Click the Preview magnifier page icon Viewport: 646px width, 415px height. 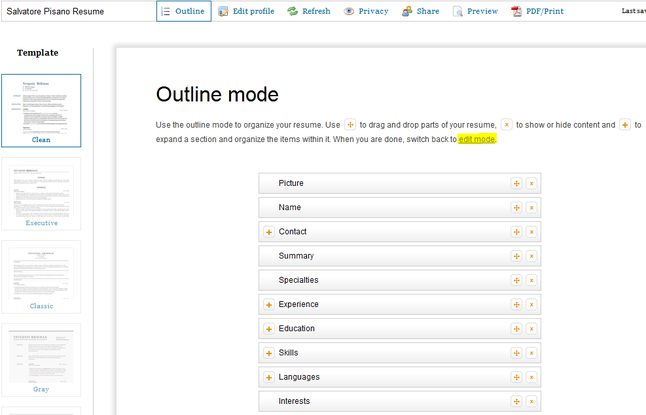click(458, 12)
